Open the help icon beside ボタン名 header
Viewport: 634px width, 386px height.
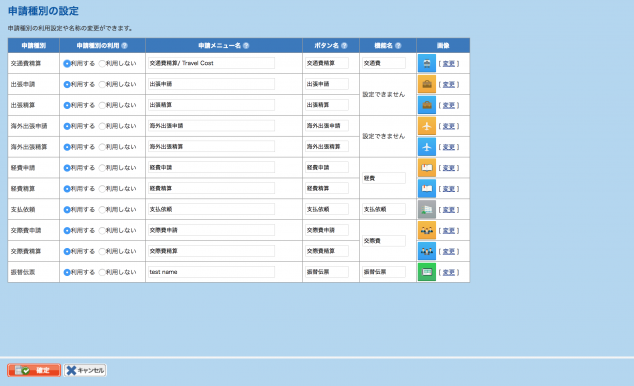pos(344,46)
